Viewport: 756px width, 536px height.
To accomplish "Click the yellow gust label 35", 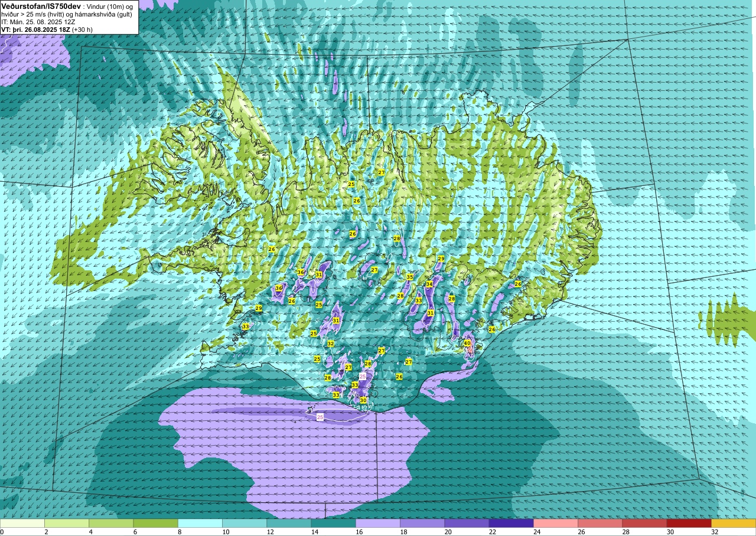I will pos(409,277).
